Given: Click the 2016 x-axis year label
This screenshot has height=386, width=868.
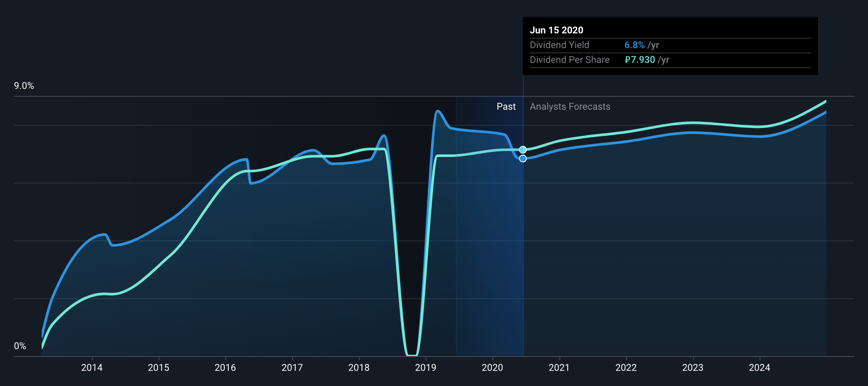Looking at the screenshot, I should pos(225,368).
